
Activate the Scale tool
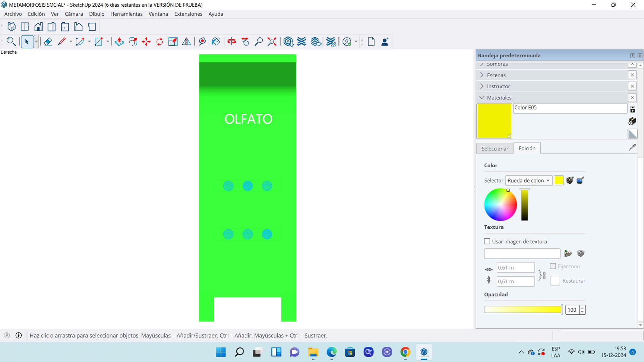click(x=173, y=42)
